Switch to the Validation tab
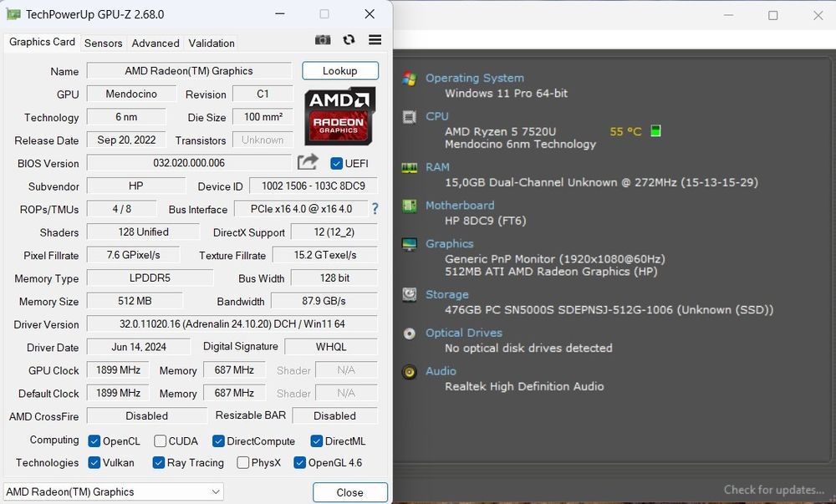836x504 pixels. coord(212,43)
